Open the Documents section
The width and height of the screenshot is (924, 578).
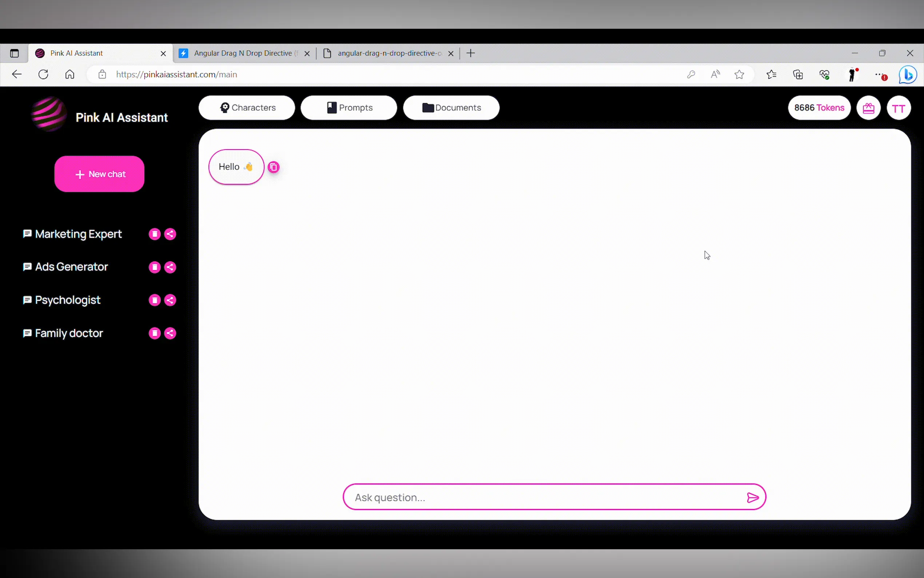[451, 108]
